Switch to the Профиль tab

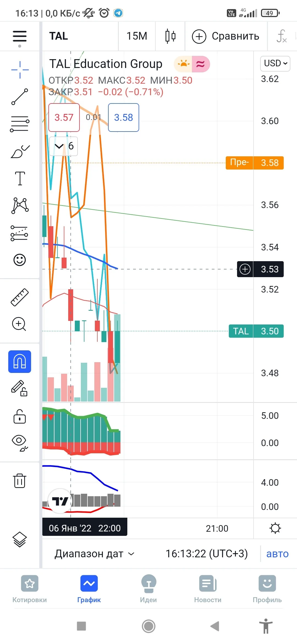click(x=267, y=589)
